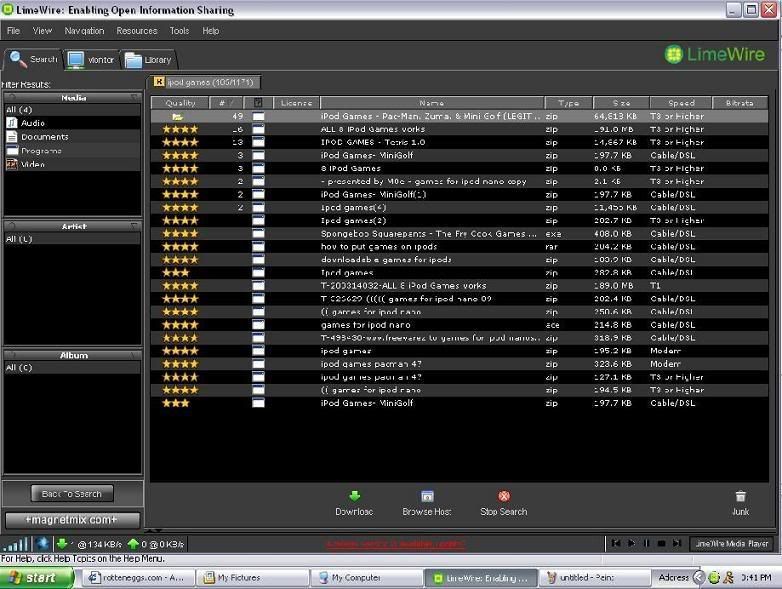Click the red update-available link in the status bar

point(396,544)
